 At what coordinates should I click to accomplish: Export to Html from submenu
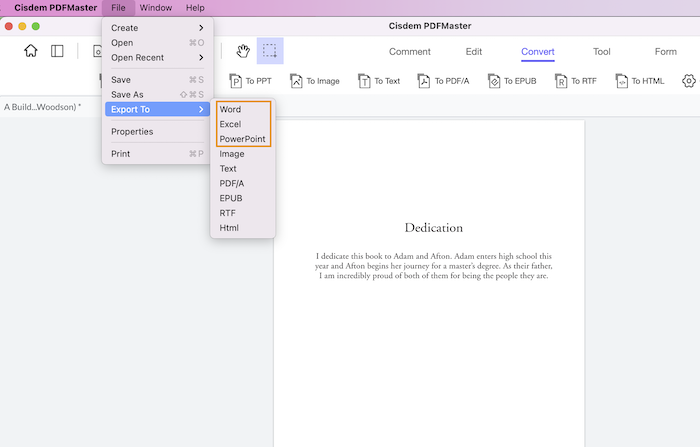pos(243,227)
